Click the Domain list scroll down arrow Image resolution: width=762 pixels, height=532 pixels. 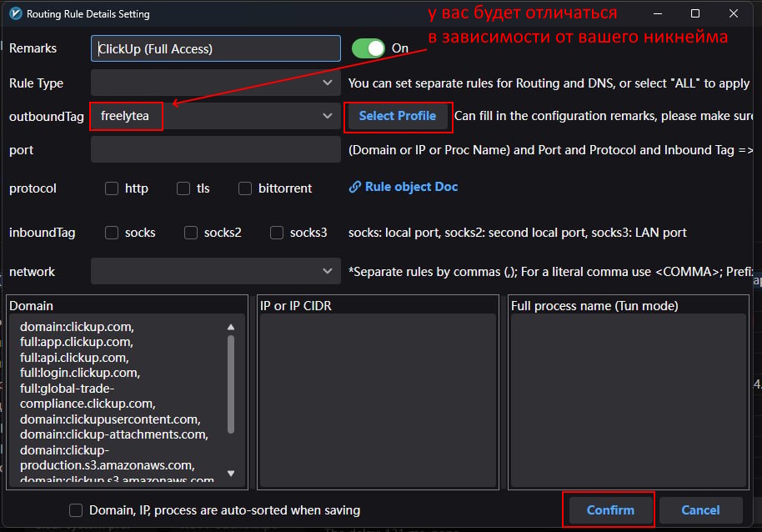click(231, 474)
